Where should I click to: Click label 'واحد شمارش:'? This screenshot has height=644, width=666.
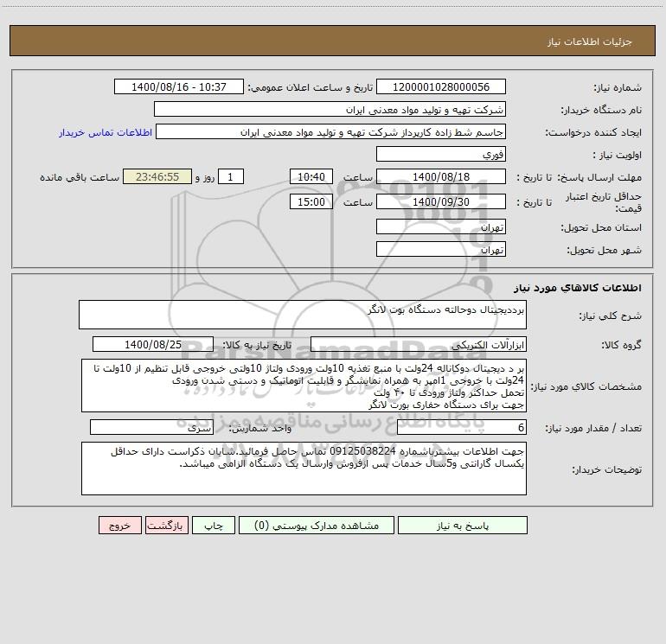260,429
